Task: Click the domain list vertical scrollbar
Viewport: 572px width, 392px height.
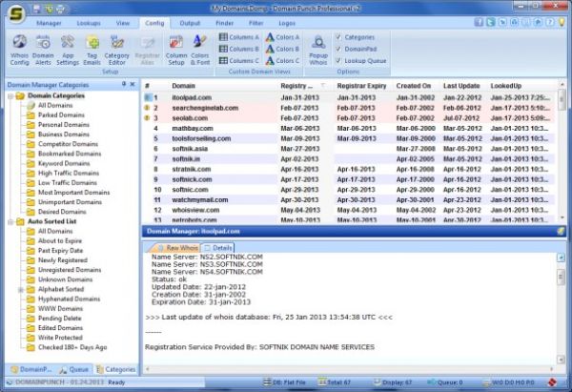Action: [x=562, y=151]
